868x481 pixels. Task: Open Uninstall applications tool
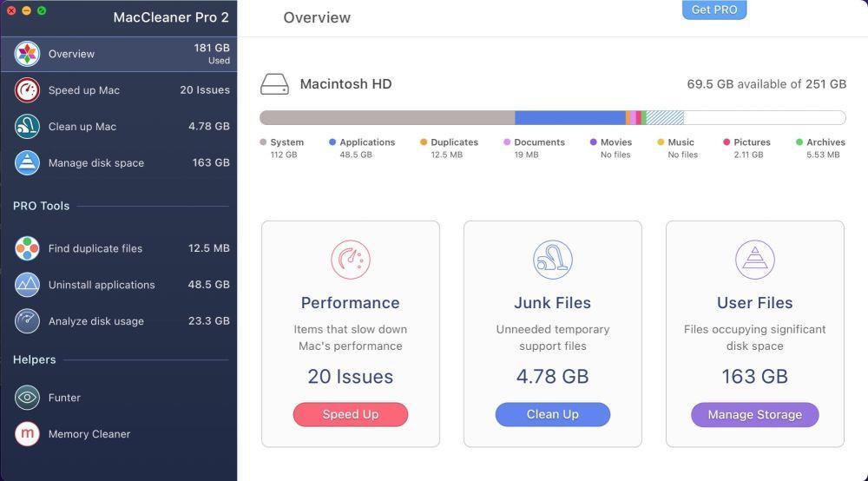tap(118, 285)
